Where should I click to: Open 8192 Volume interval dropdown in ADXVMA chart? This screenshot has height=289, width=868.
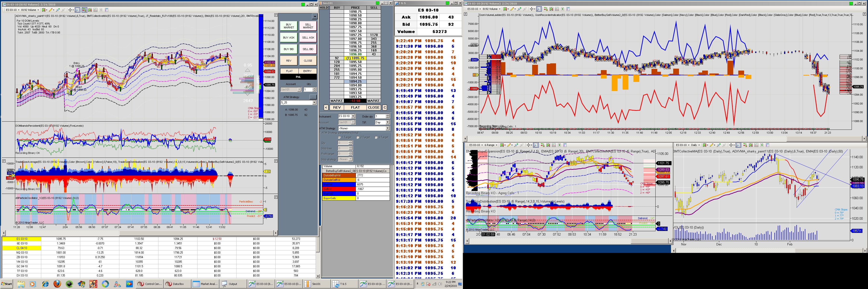[30, 10]
